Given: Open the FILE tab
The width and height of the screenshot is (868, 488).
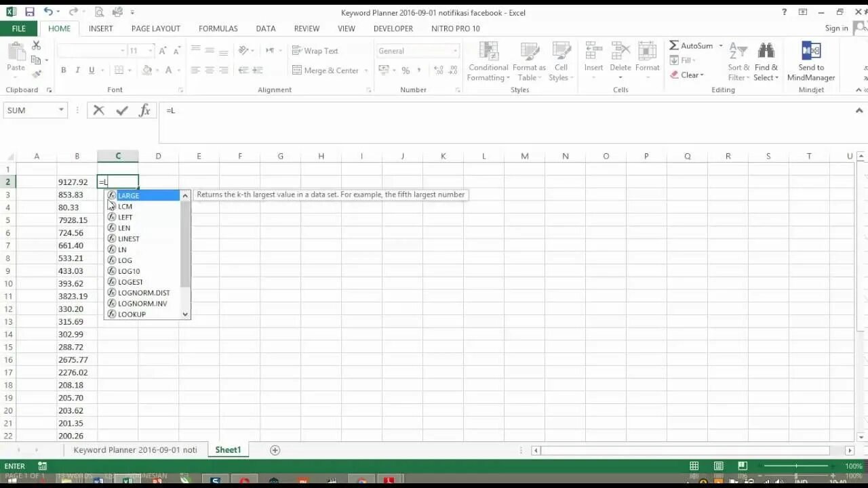Looking at the screenshot, I should (19, 28).
